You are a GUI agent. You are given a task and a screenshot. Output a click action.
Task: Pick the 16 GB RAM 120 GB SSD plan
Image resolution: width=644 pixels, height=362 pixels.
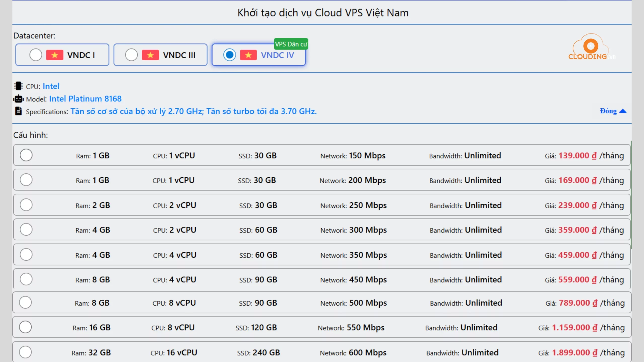pyautogui.click(x=25, y=327)
